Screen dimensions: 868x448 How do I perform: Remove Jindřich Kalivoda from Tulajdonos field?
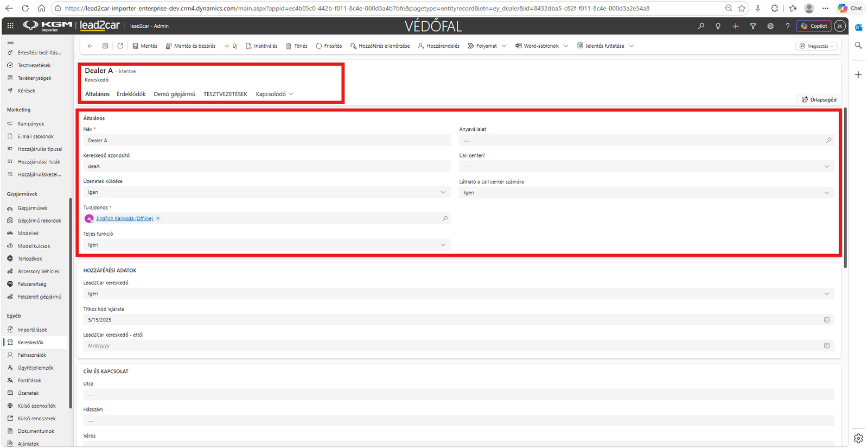(x=158, y=218)
